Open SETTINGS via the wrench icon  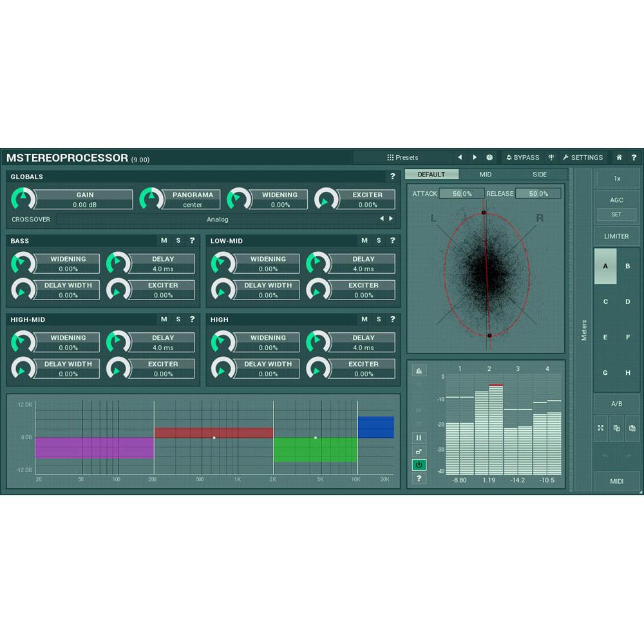coord(583,157)
